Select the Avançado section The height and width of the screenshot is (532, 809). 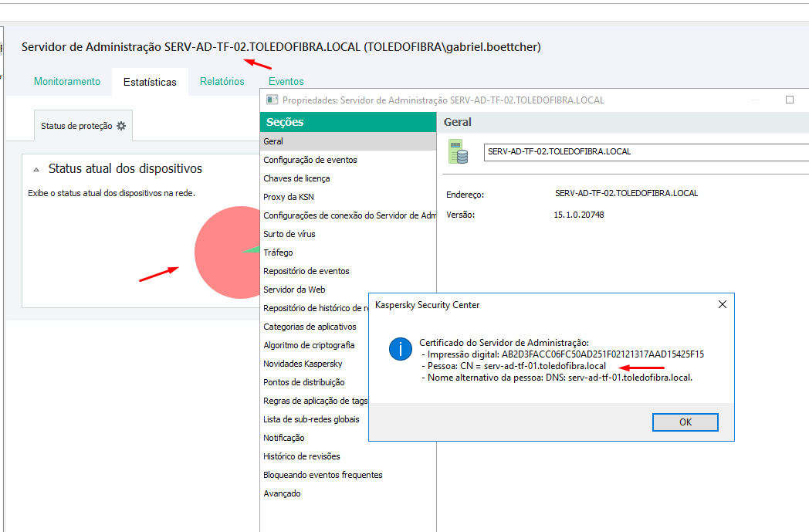[x=348, y=494]
